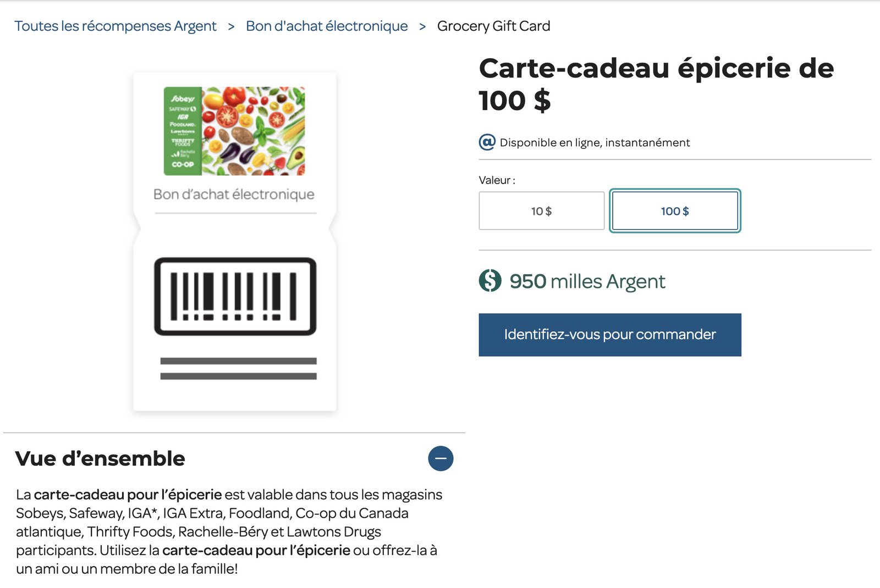Click "Identifiez-vous pour commander"
This screenshot has height=588, width=880.
click(x=609, y=334)
